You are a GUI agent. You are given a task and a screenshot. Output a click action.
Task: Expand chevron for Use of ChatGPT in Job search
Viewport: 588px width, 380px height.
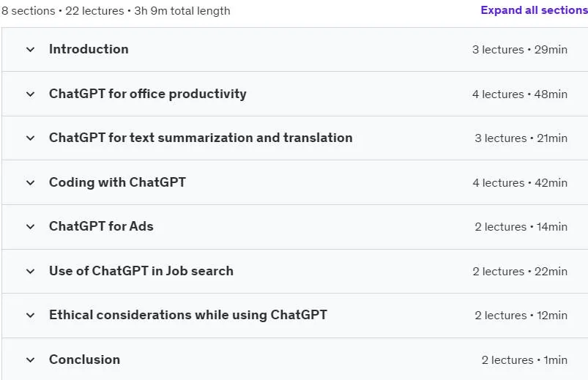(x=30, y=271)
